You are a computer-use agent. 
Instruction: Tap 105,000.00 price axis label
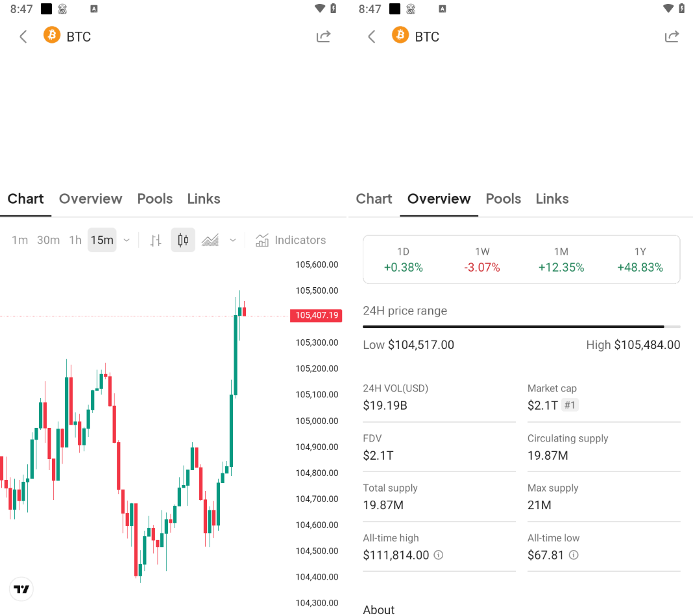pos(317,421)
